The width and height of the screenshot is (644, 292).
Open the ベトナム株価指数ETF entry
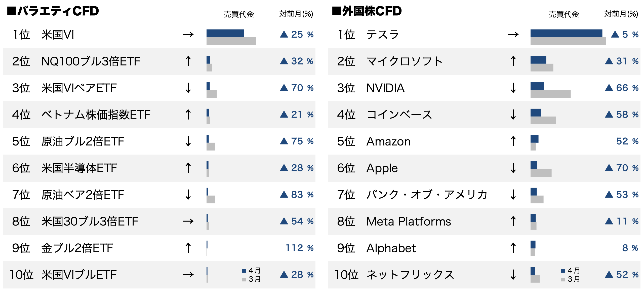[x=96, y=115]
